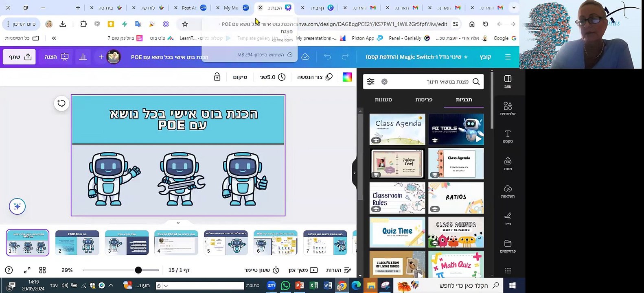Choose the Classroom Rules template
The height and width of the screenshot is (293, 644).
[397, 198]
